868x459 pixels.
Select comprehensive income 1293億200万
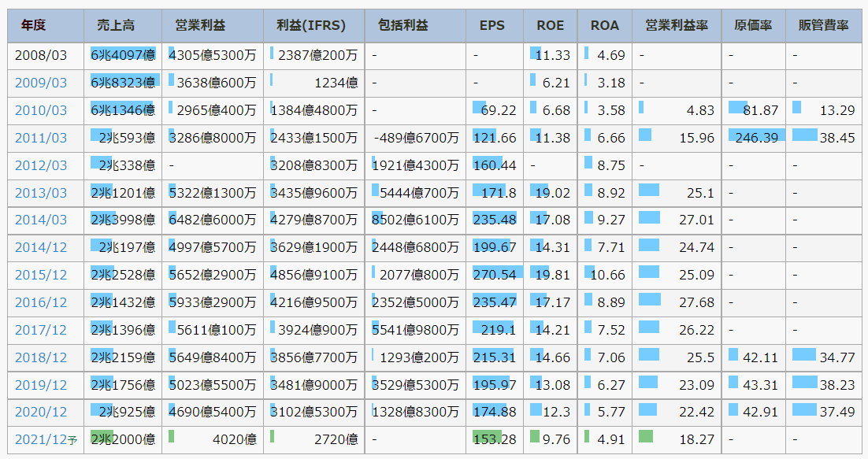click(419, 357)
